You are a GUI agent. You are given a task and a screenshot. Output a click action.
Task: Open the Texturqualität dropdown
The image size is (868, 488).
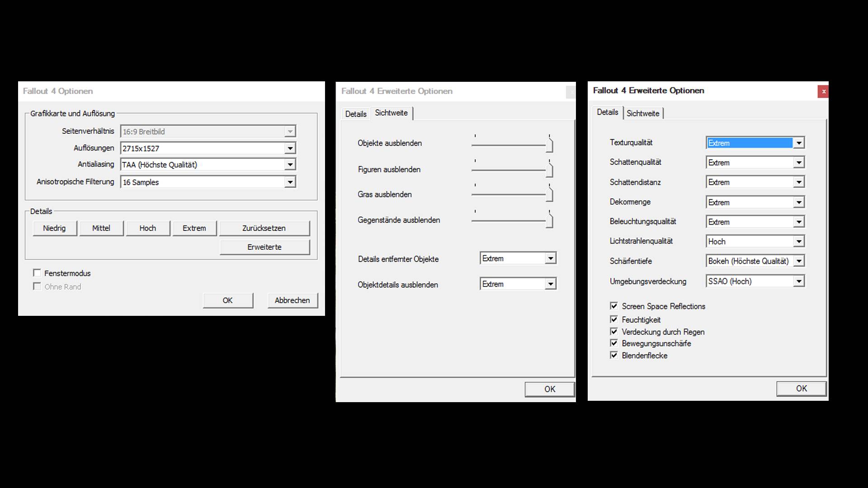pos(755,143)
